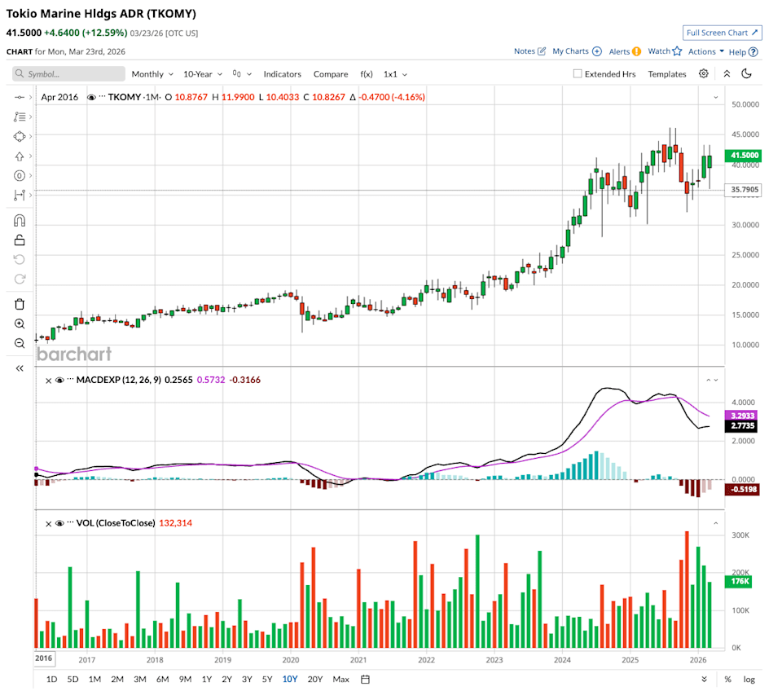This screenshot has height=700, width=782.
Task: Click the Watch star icon for TKOMY
Action: pyautogui.click(x=677, y=51)
